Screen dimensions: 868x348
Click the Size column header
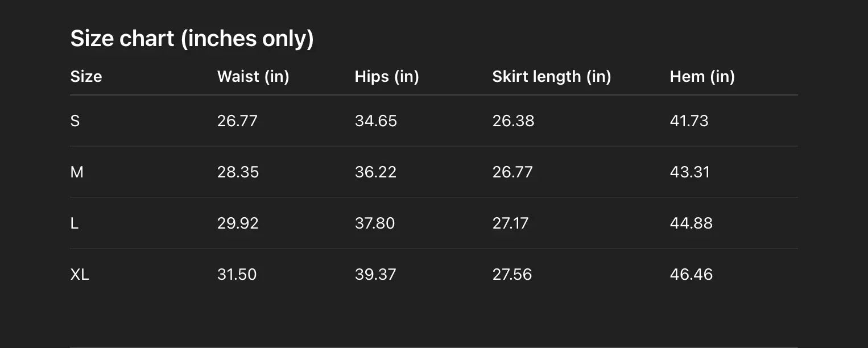86,77
